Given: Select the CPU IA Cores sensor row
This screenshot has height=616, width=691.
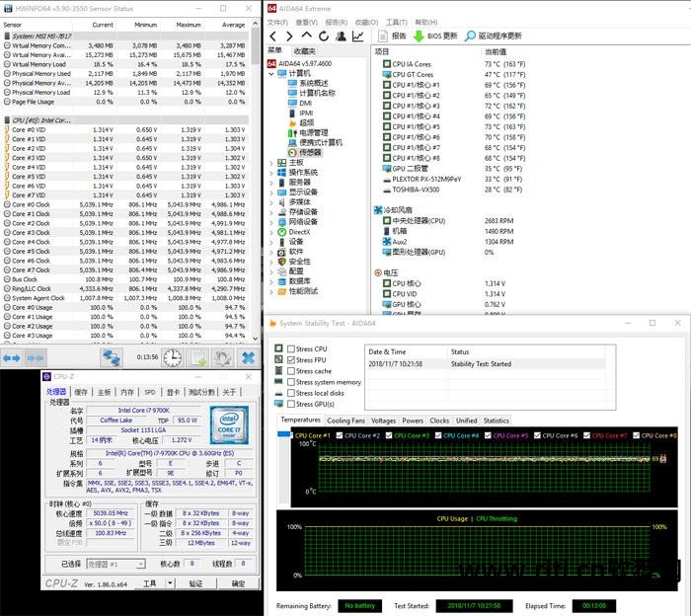Looking at the screenshot, I should click(x=454, y=64).
